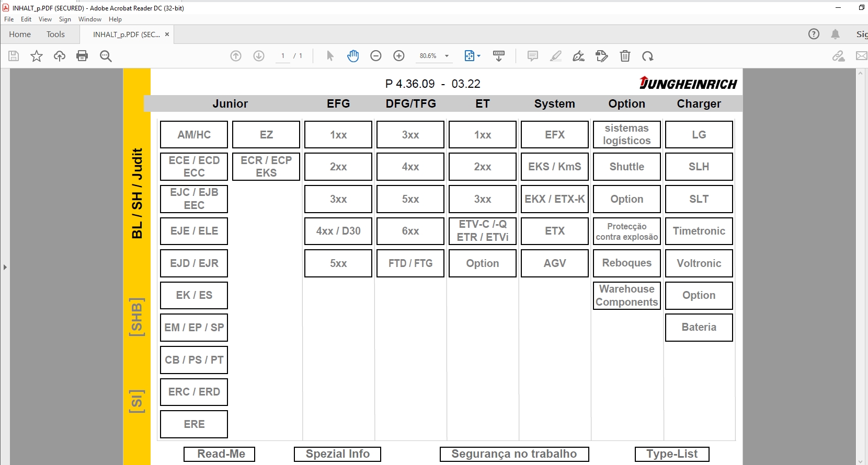Click the Reboques option box
The image size is (868, 465).
click(x=627, y=263)
